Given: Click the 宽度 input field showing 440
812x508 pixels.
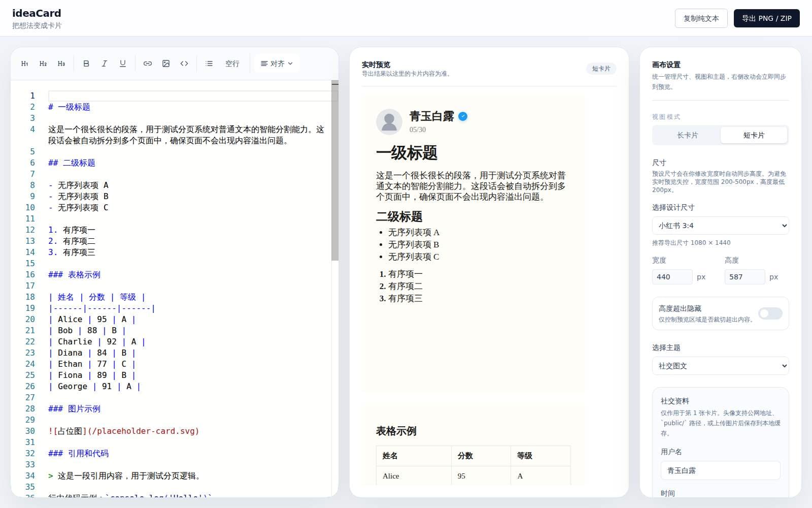Looking at the screenshot, I should [672, 277].
